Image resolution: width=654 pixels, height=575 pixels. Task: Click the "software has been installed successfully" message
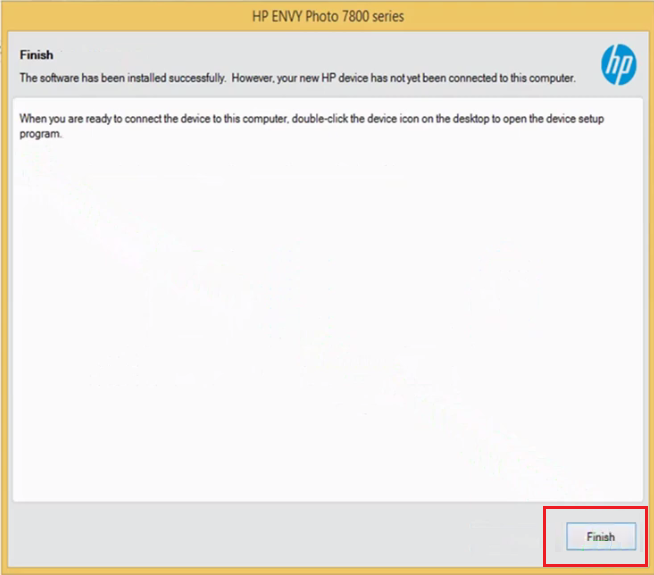tap(297, 78)
